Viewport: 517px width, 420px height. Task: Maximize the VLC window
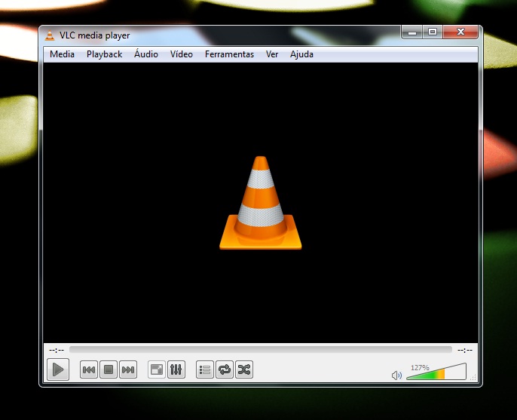click(433, 32)
